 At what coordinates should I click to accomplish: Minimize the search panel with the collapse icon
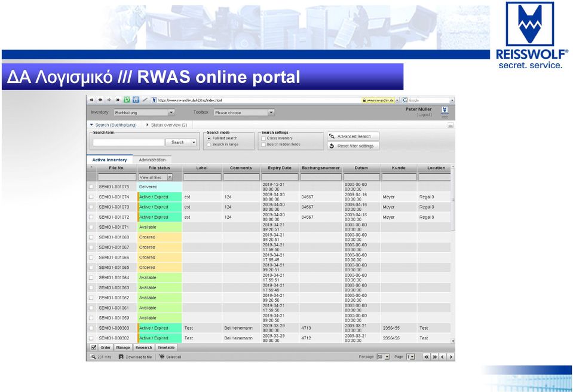click(451, 125)
